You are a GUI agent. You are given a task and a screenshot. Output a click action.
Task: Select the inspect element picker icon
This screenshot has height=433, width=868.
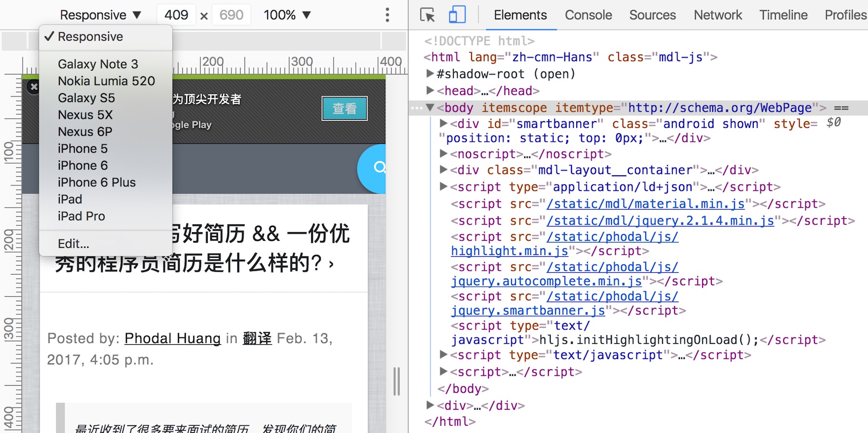(x=427, y=15)
